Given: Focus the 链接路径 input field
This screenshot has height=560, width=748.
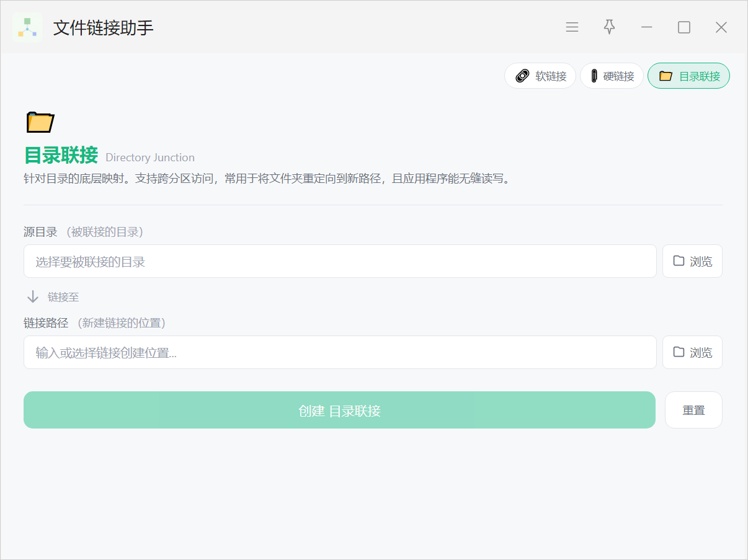Looking at the screenshot, I should point(339,352).
